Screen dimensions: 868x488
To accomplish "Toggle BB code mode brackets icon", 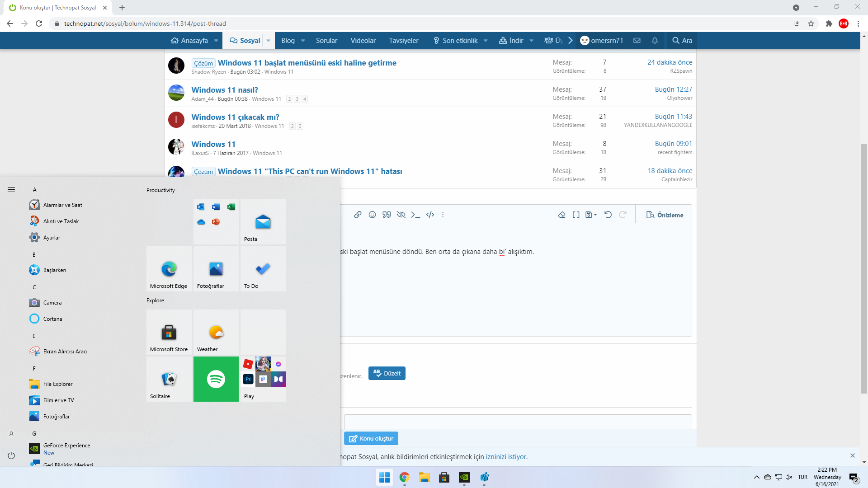I will click(576, 215).
